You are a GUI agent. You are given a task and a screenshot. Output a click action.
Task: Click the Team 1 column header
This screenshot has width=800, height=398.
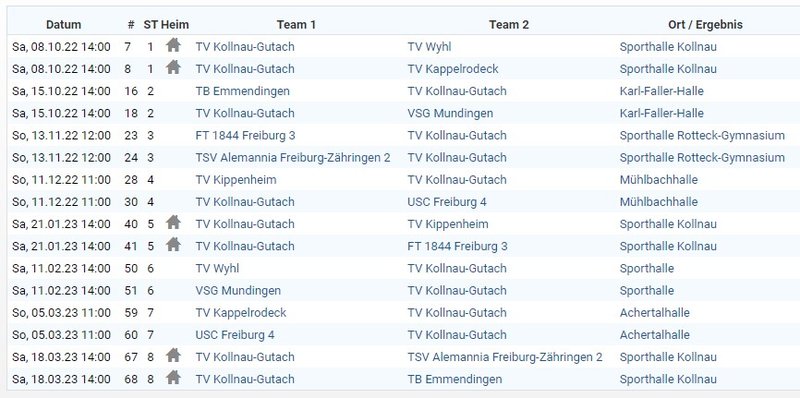tap(296, 24)
